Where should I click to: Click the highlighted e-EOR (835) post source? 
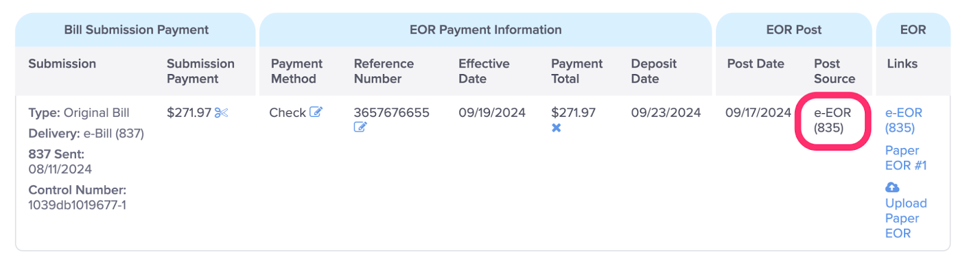click(832, 120)
